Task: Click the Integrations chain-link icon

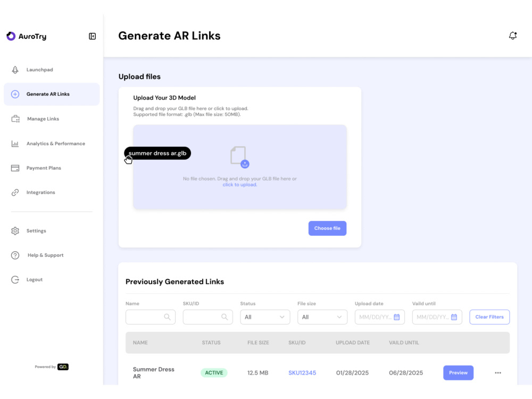Action: click(15, 193)
